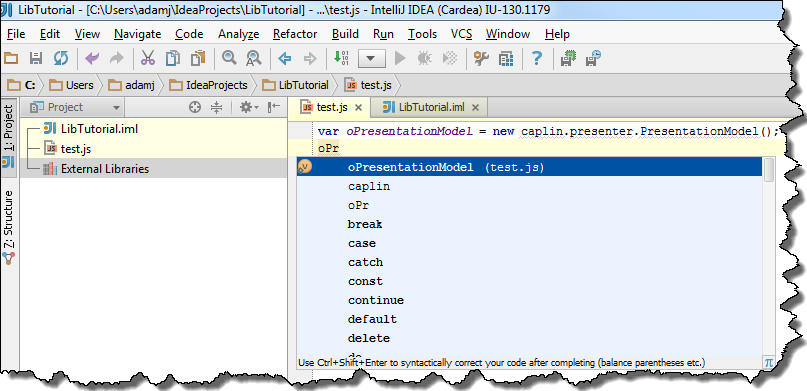Open the Refactor menu

pos(295,34)
